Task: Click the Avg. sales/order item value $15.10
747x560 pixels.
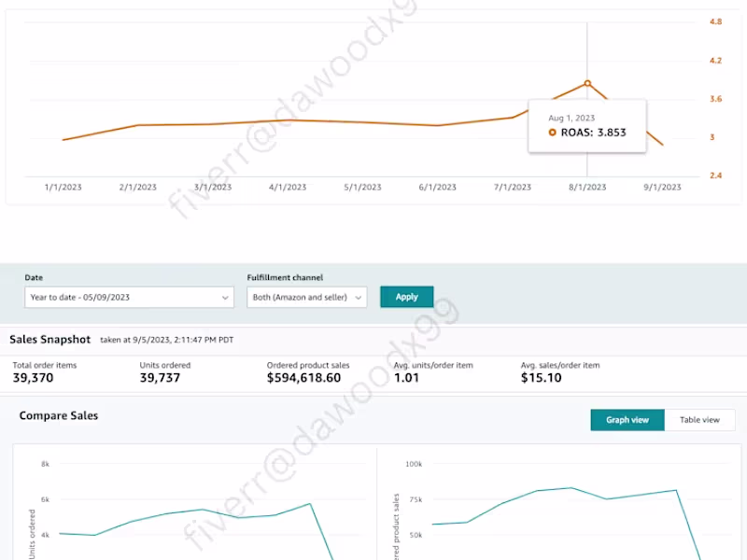Action: click(x=541, y=378)
